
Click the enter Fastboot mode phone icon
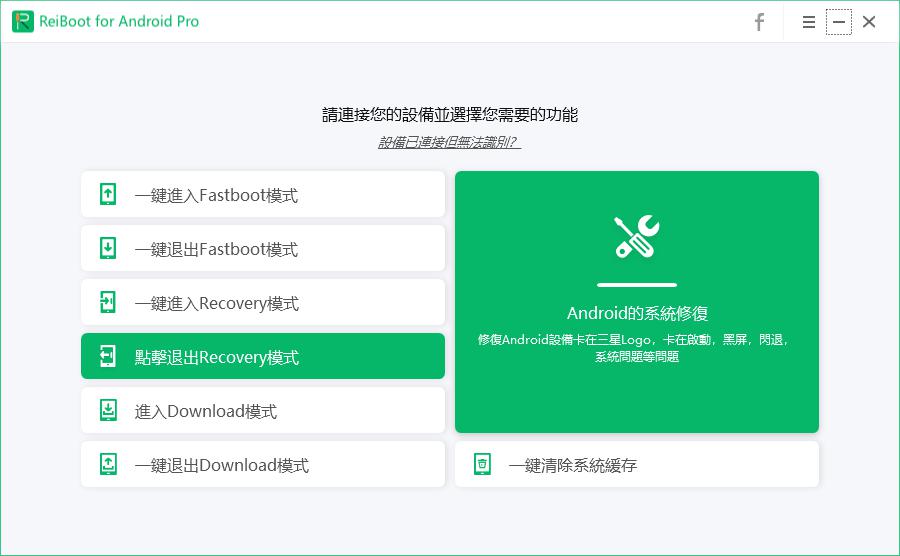pos(108,195)
